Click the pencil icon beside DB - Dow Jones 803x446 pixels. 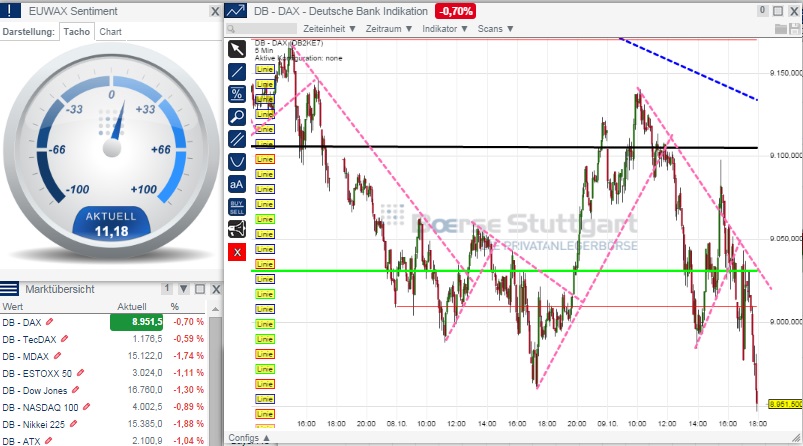click(76, 390)
